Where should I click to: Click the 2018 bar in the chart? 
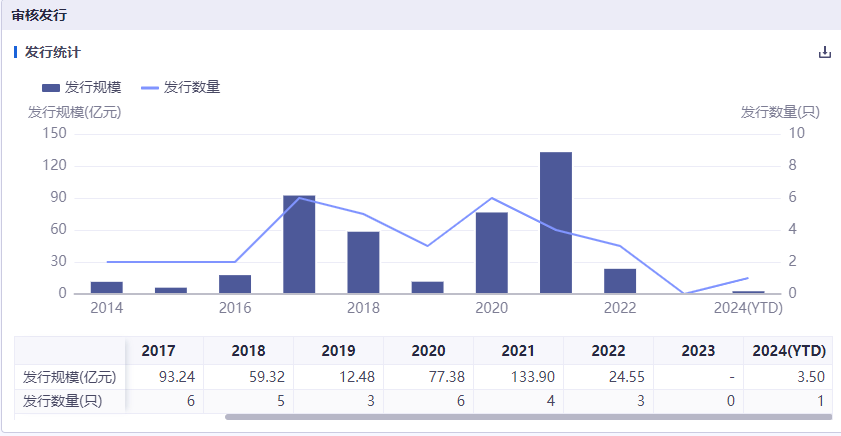pyautogui.click(x=363, y=262)
